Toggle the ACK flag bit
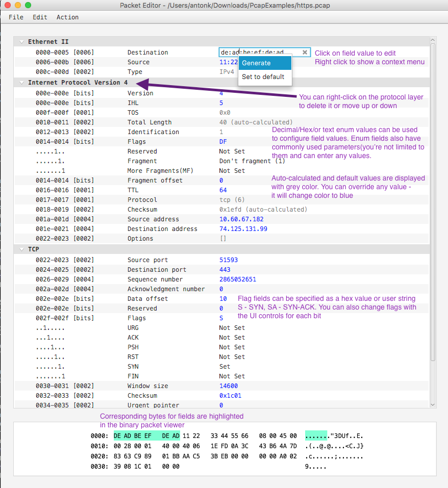The width and height of the screenshot is (448, 488). click(x=232, y=338)
